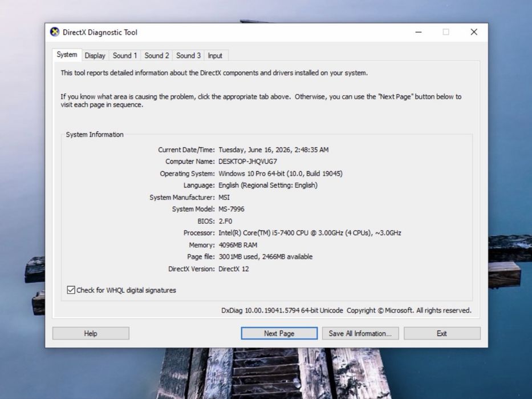
Task: Click the BIOS value 2.F0
Action: pyautogui.click(x=225, y=221)
